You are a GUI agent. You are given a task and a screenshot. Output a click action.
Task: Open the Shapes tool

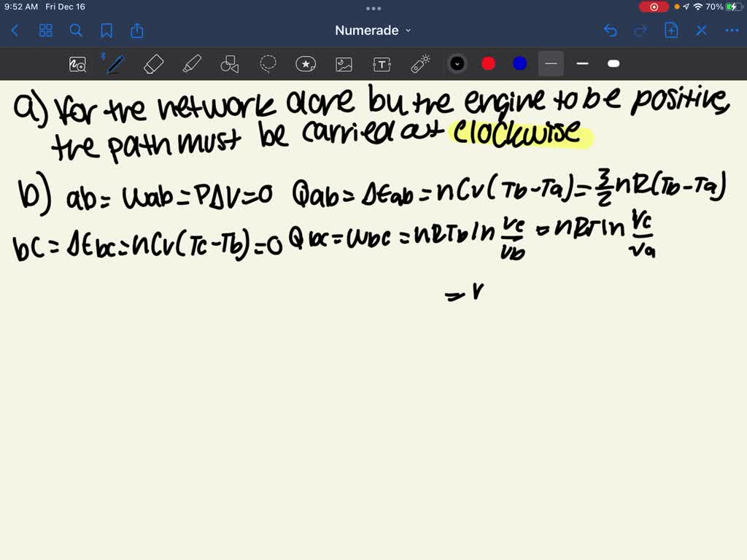pyautogui.click(x=229, y=63)
